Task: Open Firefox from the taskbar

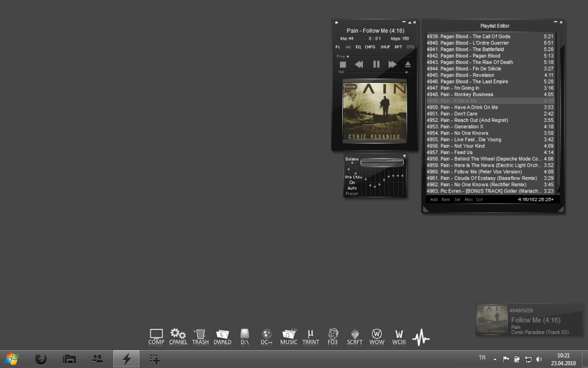Action: pyautogui.click(x=41, y=359)
